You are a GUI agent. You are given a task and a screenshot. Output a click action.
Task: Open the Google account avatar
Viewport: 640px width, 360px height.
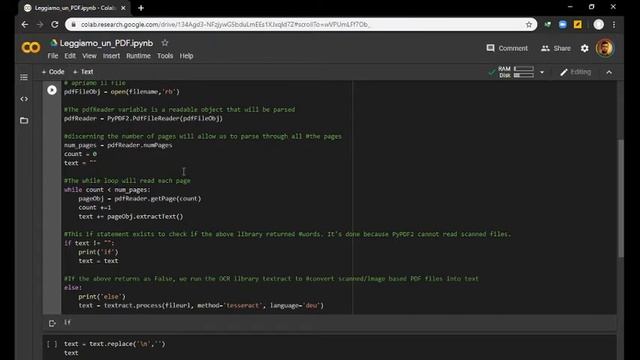pos(604,48)
